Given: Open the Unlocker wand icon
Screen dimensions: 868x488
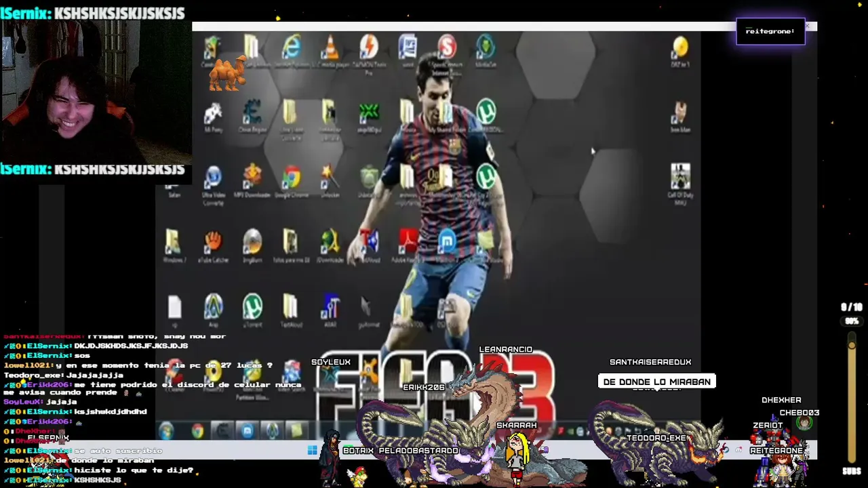Looking at the screenshot, I should (330, 178).
